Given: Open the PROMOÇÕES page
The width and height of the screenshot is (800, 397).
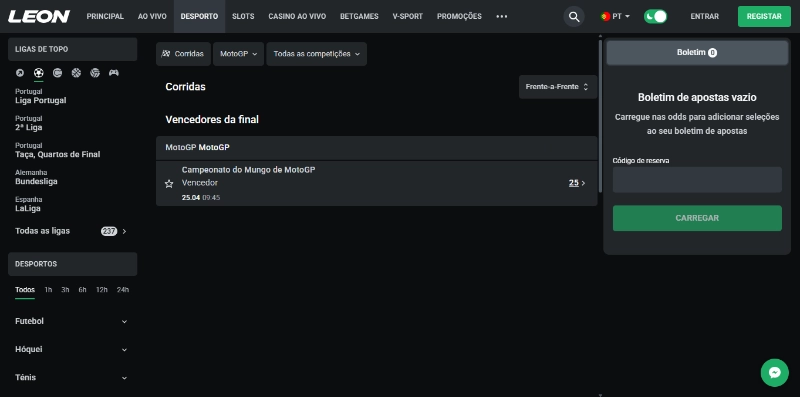Looking at the screenshot, I should 459,16.
